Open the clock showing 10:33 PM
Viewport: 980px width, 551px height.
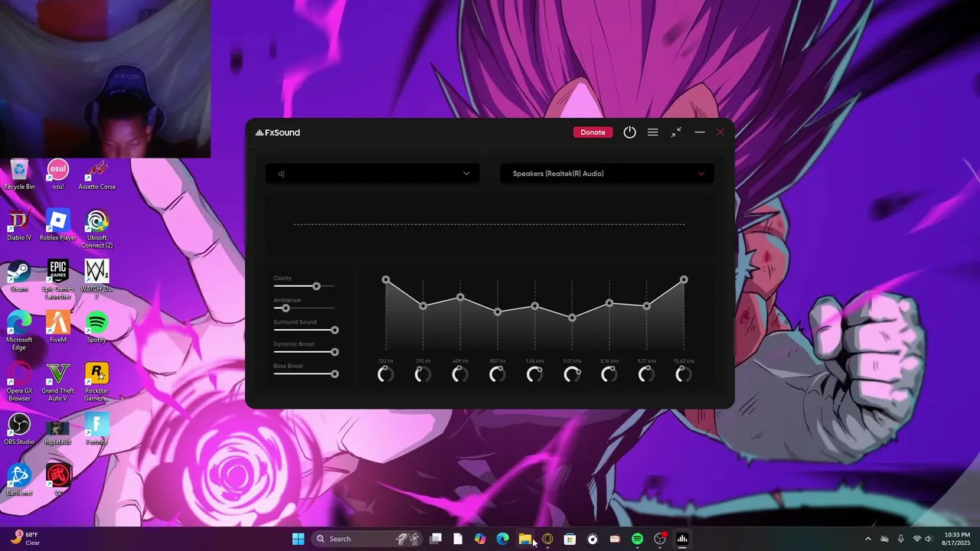pyautogui.click(x=956, y=539)
